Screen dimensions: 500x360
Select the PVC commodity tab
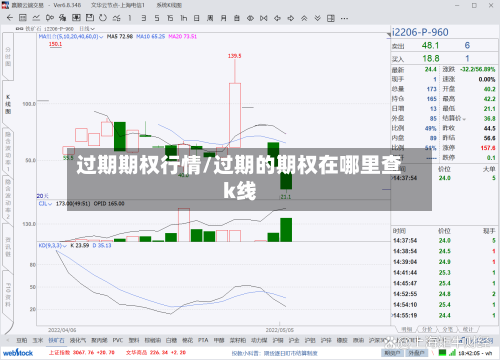point(118,340)
